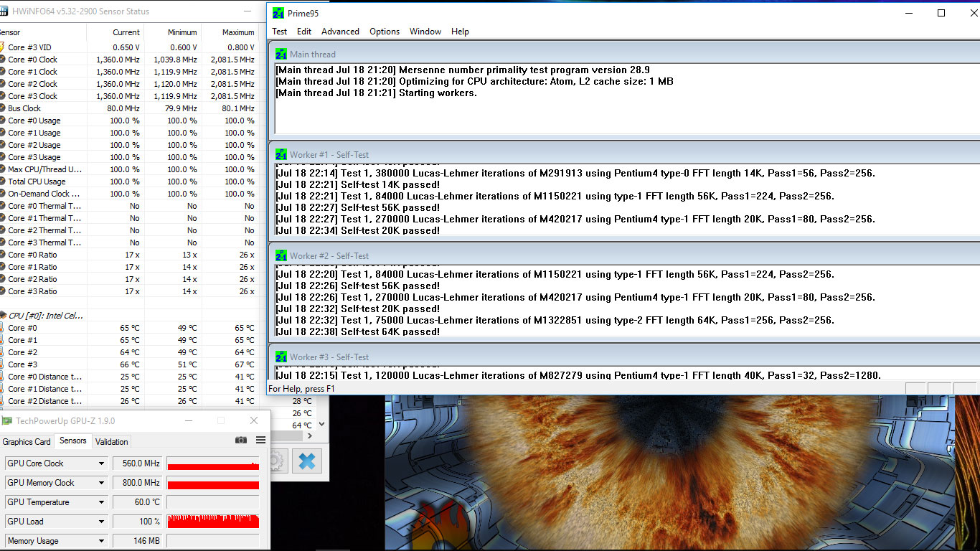This screenshot has width=980, height=551.
Task: Minimize the Prime95 window
Action: 908,13
